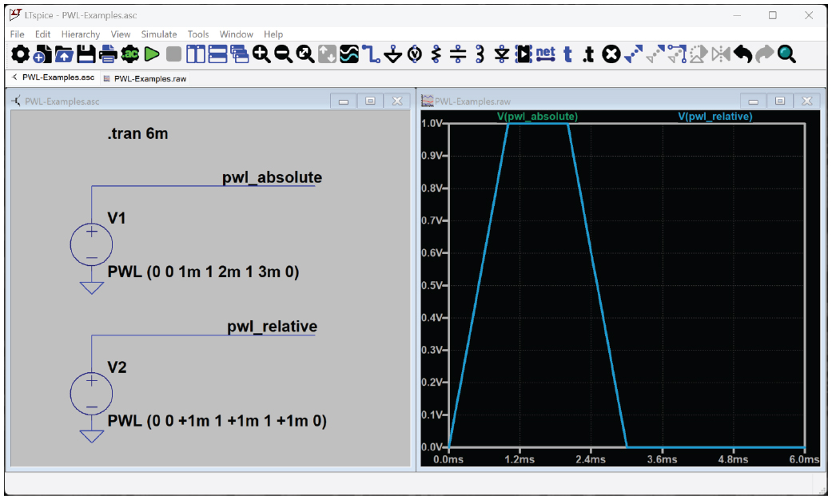
Task: Click the Zoom In magnifier icon
Action: point(261,54)
